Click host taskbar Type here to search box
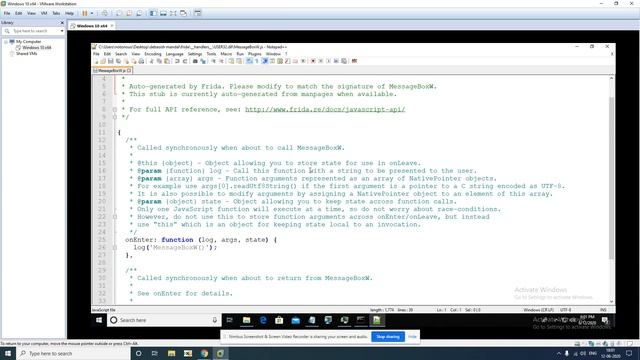The image size is (640, 360). pyautogui.click(x=73, y=353)
